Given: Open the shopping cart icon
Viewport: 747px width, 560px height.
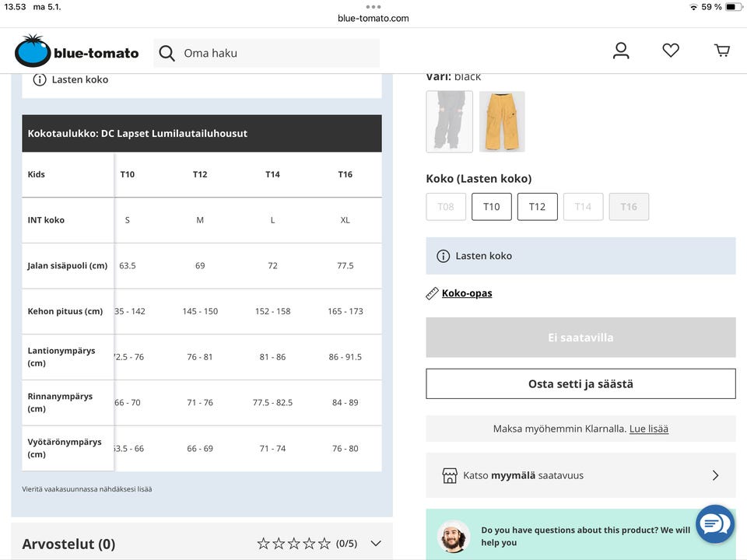Looking at the screenshot, I should tap(722, 51).
